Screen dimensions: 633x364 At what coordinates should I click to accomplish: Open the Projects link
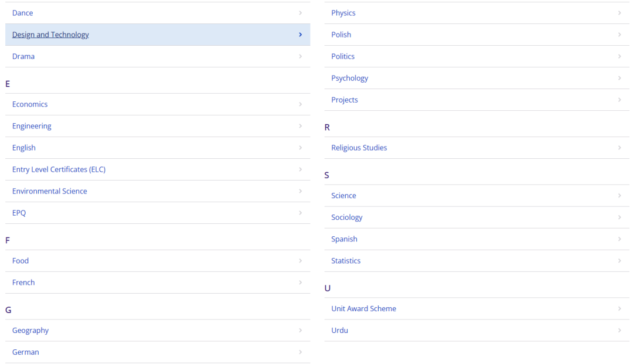tap(345, 100)
